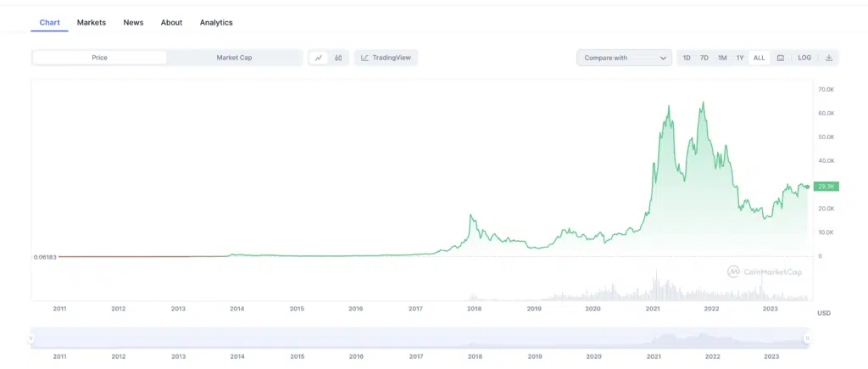Go to the Analytics tab

tap(216, 22)
